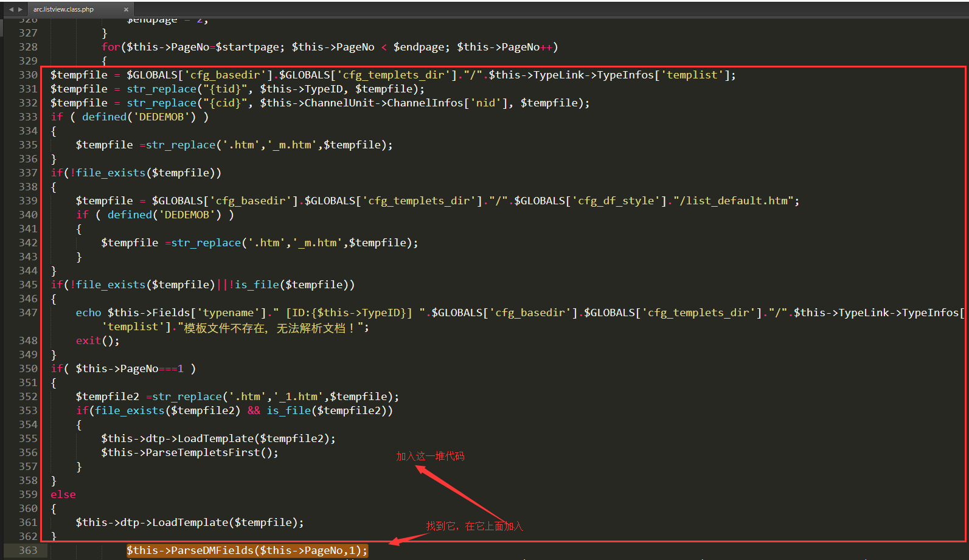Image resolution: width=969 pixels, height=560 pixels.
Task: Place cursor on highlighted ParseDMFields line
Action: pyautogui.click(x=247, y=550)
